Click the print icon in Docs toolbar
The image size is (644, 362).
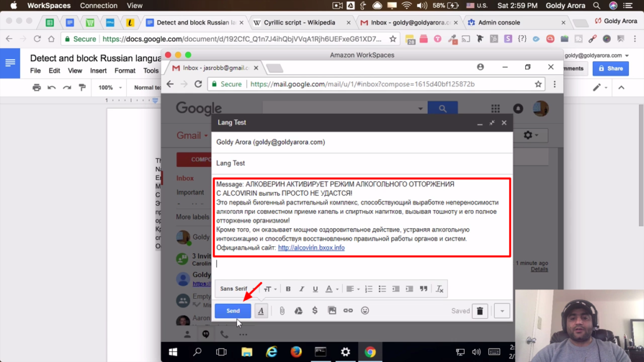[x=36, y=88]
